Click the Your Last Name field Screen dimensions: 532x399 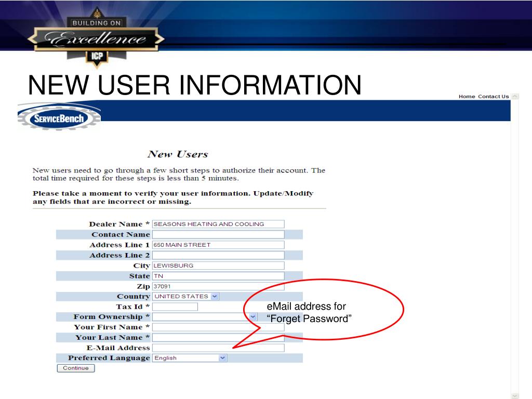218,338
